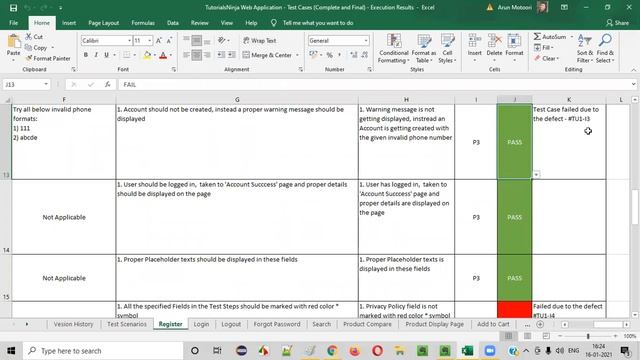
Task: Decrease font size with the small A
Action: pyautogui.click(x=169, y=40)
